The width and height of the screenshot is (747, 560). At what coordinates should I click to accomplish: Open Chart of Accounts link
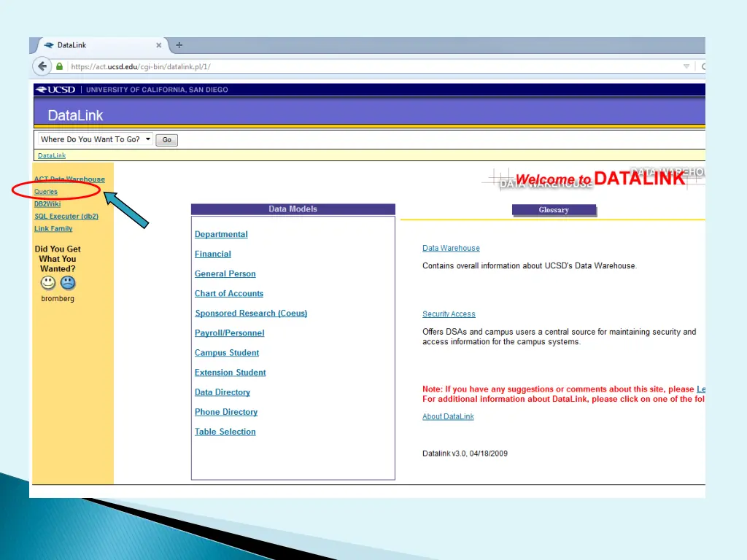tap(229, 293)
